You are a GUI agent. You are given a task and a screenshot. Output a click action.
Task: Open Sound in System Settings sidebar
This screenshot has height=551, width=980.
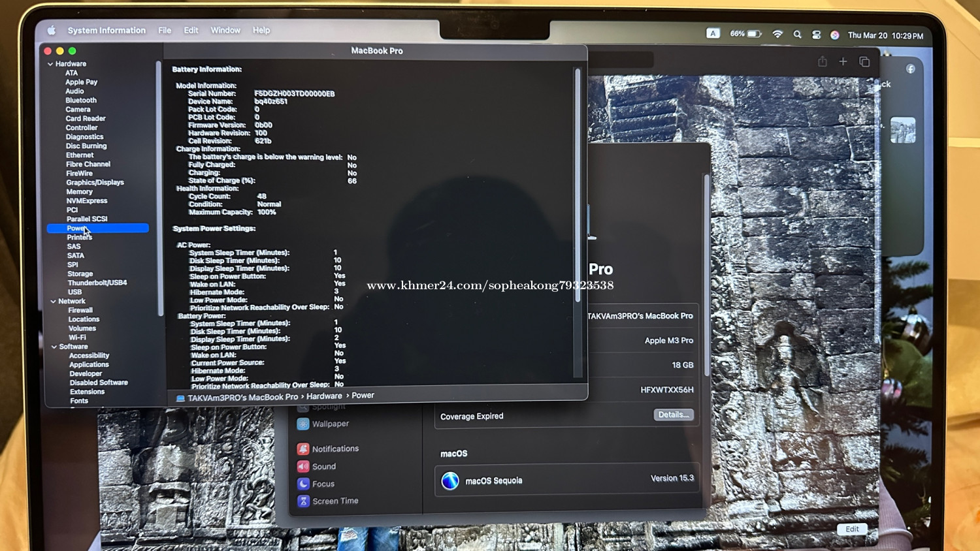317,467
